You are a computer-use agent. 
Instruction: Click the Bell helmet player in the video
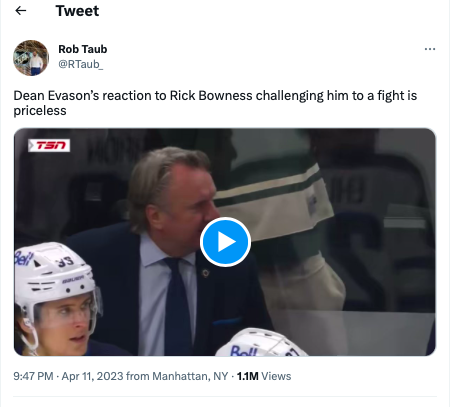(x=57, y=298)
